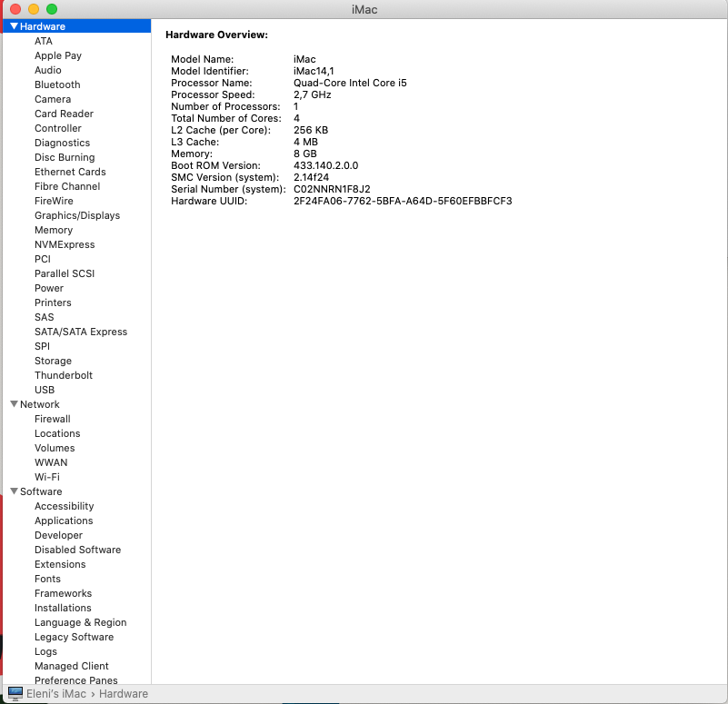
Task: Open the SAS entry
Action: click(45, 317)
